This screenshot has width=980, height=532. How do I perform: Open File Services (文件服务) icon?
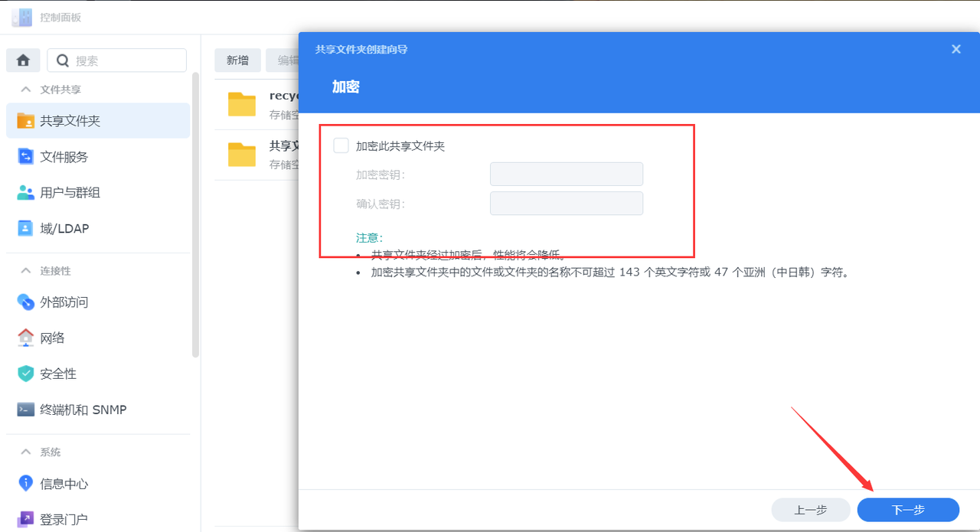tap(26, 157)
